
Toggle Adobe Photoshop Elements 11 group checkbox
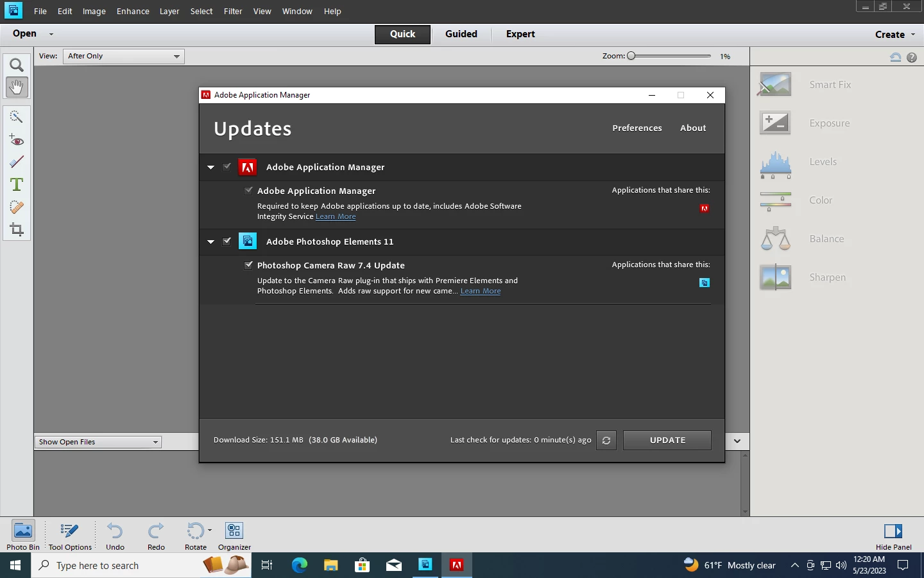click(x=227, y=241)
